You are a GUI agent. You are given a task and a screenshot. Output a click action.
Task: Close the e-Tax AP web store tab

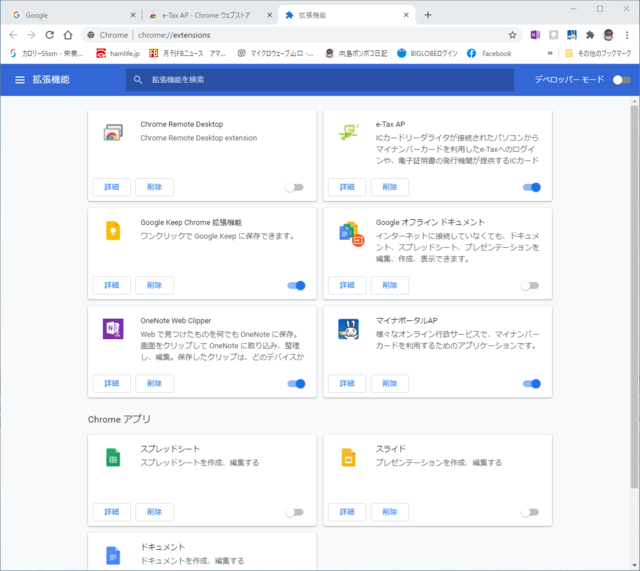269,15
